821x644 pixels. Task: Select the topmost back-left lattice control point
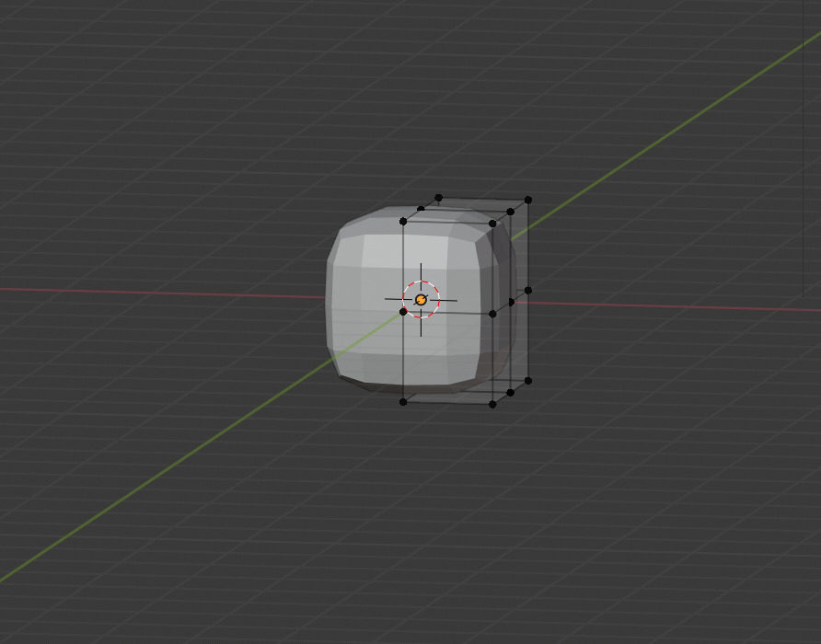coord(438,197)
